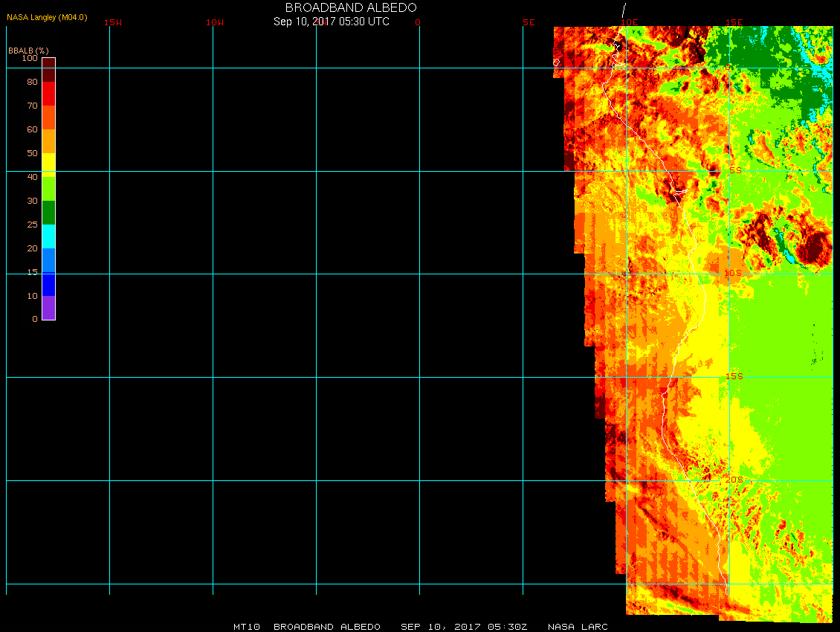Select the 10W longitude label
The image size is (840, 632).
(215, 22)
